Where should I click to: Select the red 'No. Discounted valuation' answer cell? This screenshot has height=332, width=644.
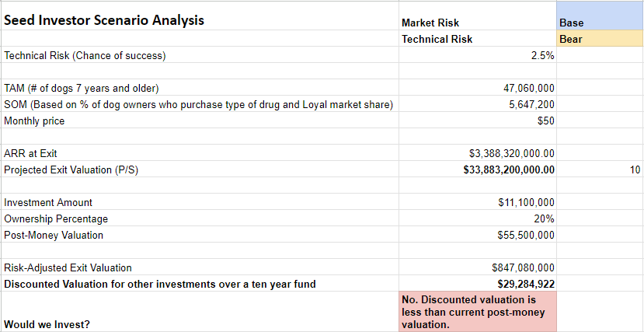tap(478, 312)
